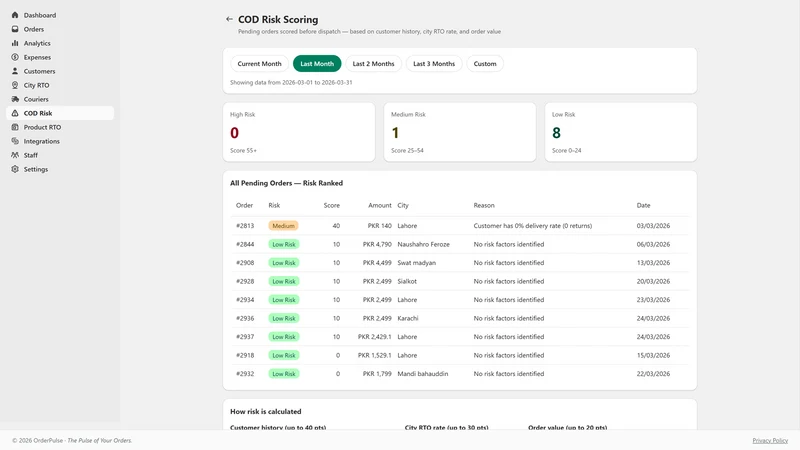
Task: Click order number #2932
Action: pos(245,373)
